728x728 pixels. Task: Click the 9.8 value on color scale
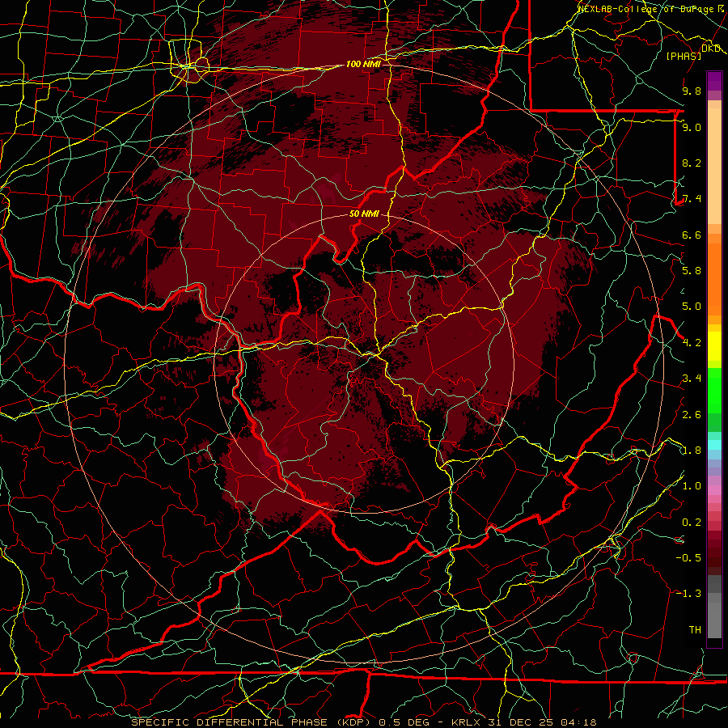click(x=692, y=91)
